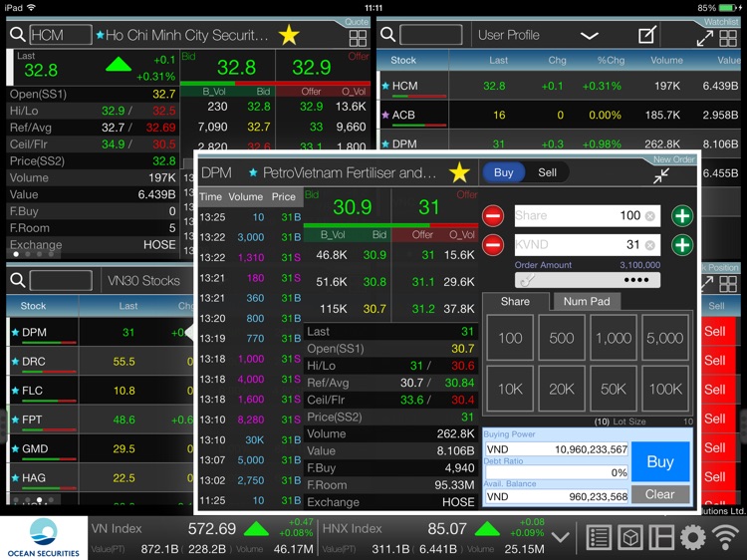Screen dimensions: 747x560
Task: Select the 100 share quantity preset
Action: 510,338
